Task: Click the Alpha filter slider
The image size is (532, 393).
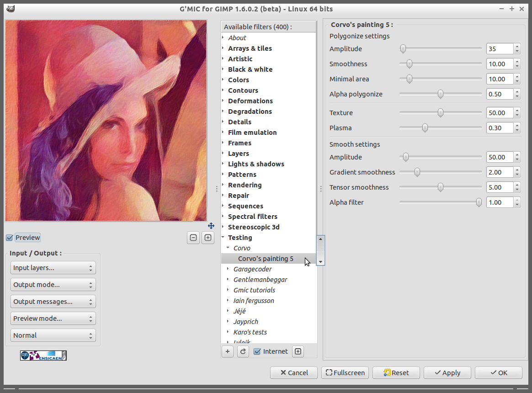Action: 441,202
